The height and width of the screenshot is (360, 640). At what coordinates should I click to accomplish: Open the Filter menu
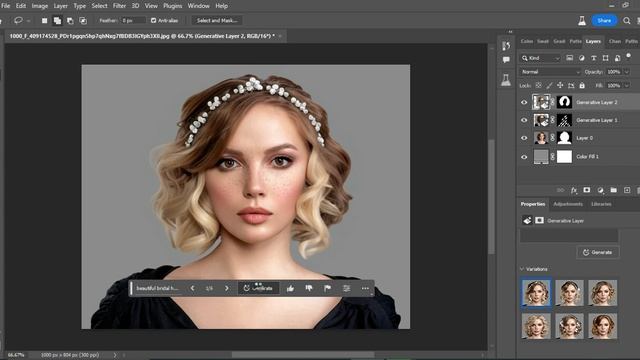[119, 6]
